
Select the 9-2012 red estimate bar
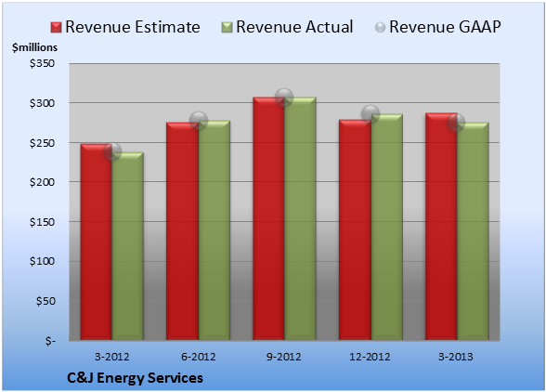(268, 218)
